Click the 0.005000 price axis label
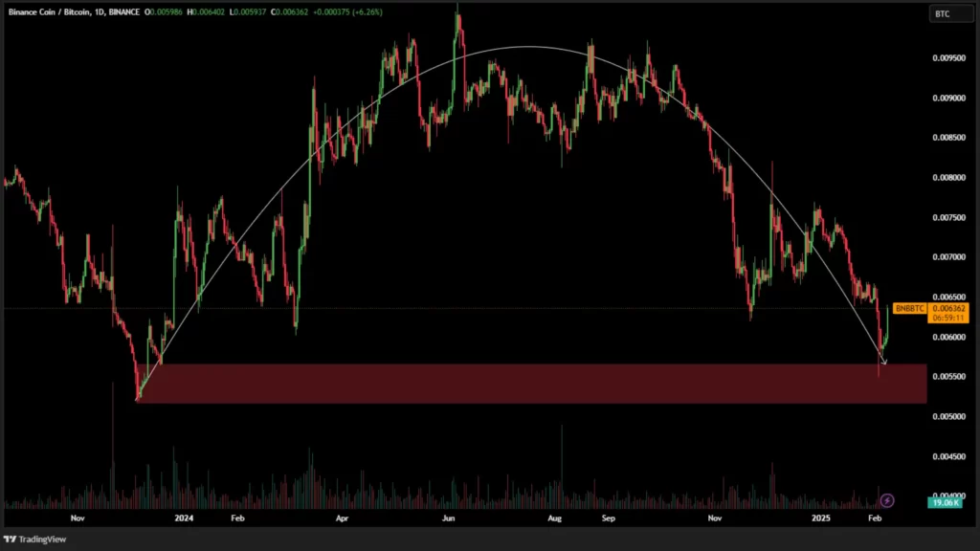 tap(948, 417)
